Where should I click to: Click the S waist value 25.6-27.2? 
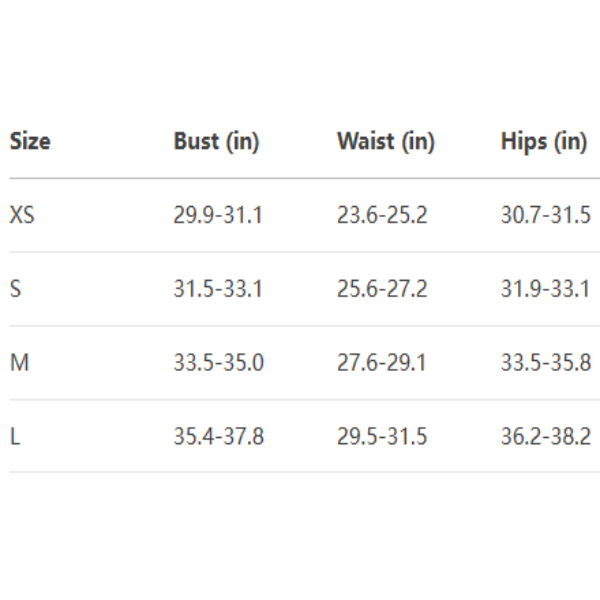point(382,289)
